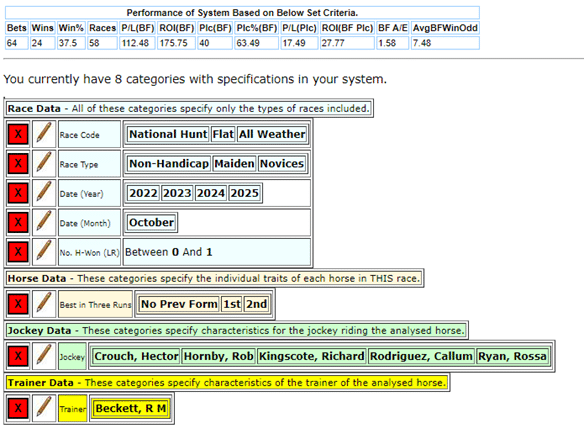Screen dimensions: 584x439
Task: Click the AvgBFWinOdd value 7.48
Action: point(422,43)
